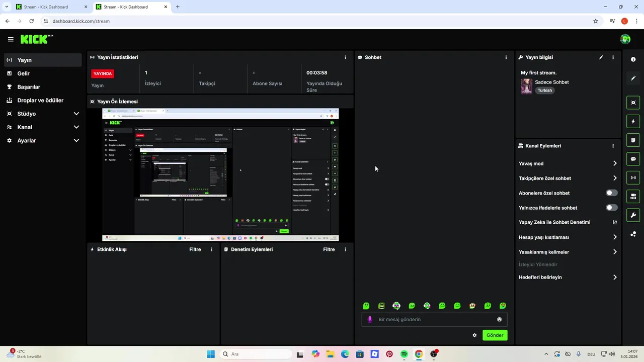Open Filtre in Etkinlik Akışı panel

pos(195,249)
